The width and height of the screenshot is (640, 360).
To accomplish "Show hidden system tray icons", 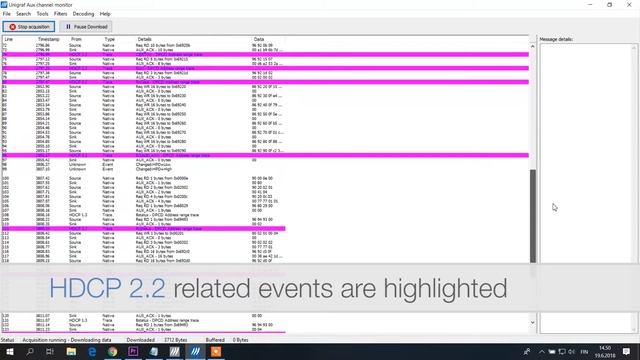I will [x=542, y=351].
